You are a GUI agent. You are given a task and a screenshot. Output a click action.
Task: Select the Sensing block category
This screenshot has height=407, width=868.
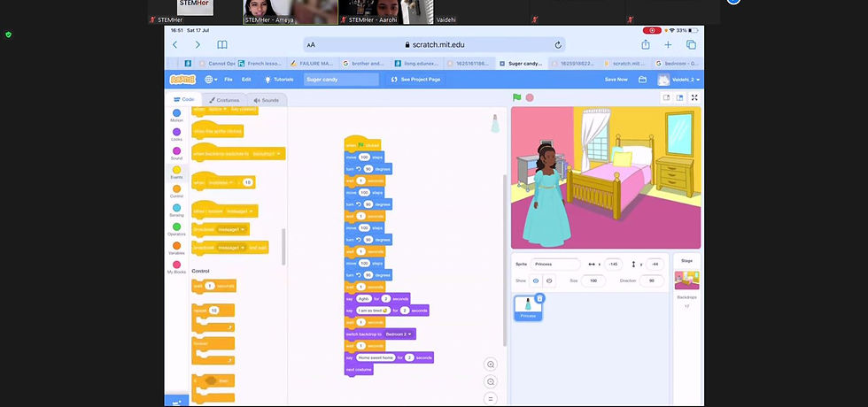[x=176, y=211]
